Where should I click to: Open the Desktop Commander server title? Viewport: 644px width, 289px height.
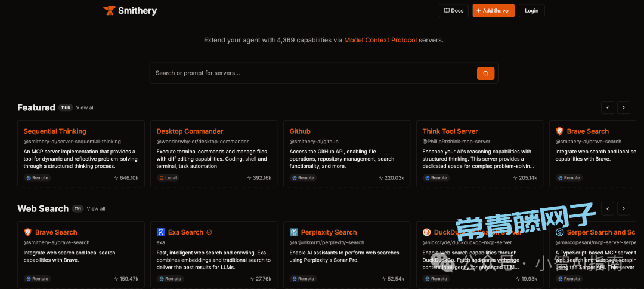pyautogui.click(x=190, y=131)
